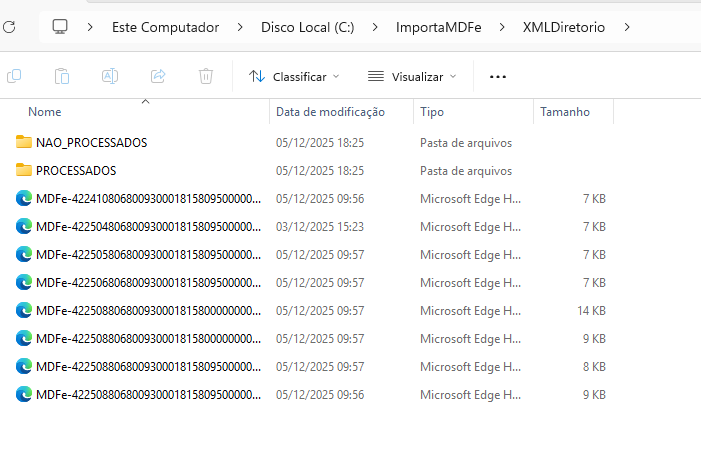
Task: Click the Delete trash can icon
Action: pos(206,76)
